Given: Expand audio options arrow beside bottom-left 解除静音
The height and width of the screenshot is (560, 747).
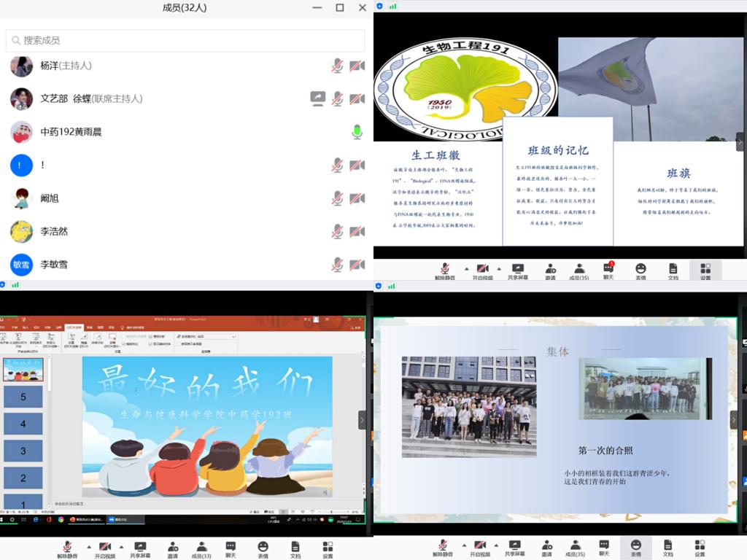Looking at the screenshot, I should coord(89,545).
